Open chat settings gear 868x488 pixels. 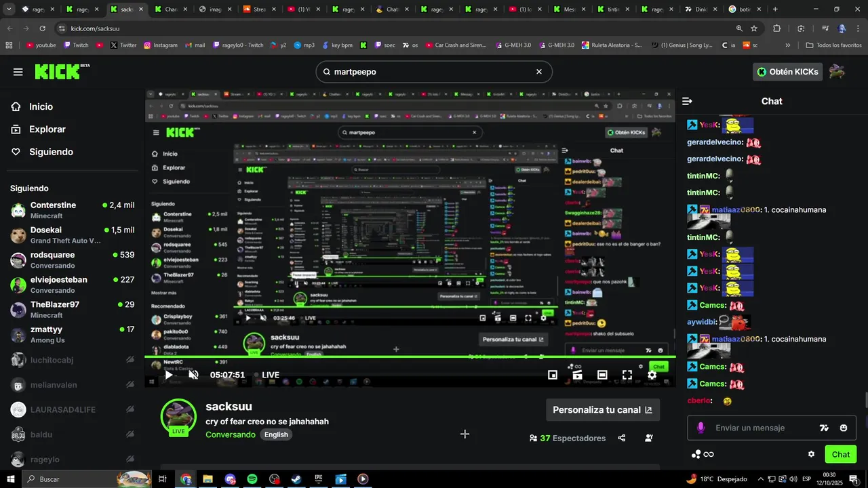[811, 454]
